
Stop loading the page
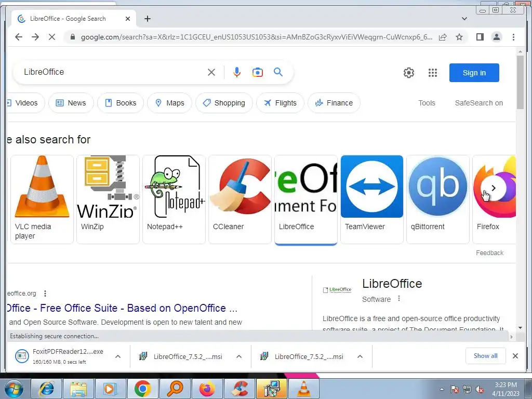[x=52, y=37]
